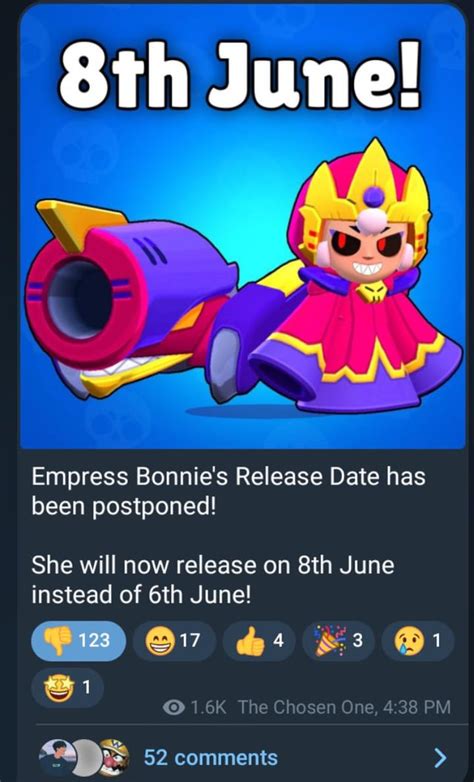474x782 pixels.
Task: Open the Empress Bonnie image
Action: [242, 228]
